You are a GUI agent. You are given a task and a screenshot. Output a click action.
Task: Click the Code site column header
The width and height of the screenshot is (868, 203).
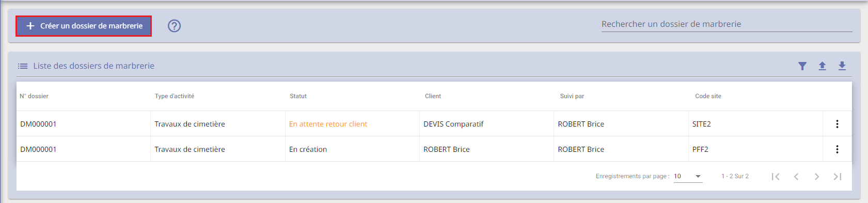tap(708, 96)
